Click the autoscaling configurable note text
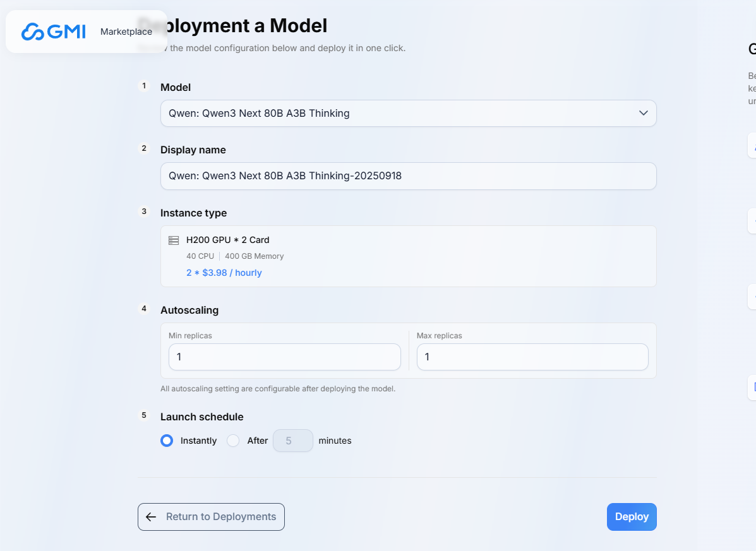This screenshot has height=551, width=756. (278, 389)
